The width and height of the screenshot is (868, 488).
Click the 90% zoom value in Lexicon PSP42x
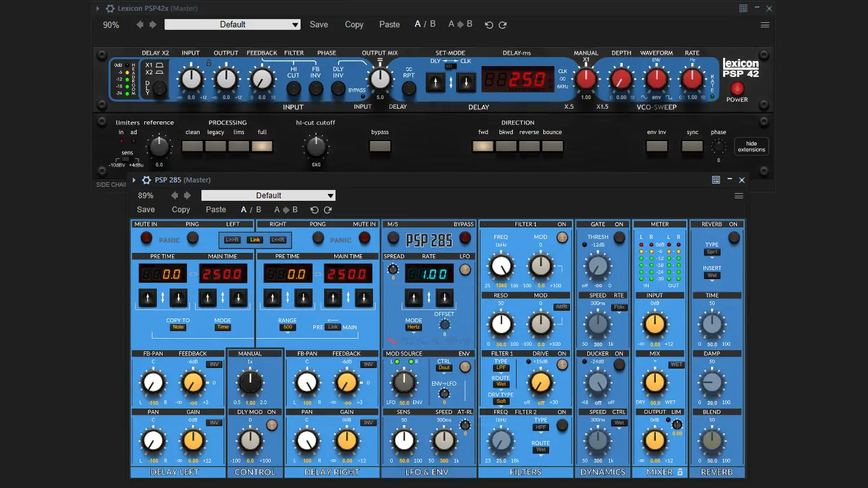(111, 25)
